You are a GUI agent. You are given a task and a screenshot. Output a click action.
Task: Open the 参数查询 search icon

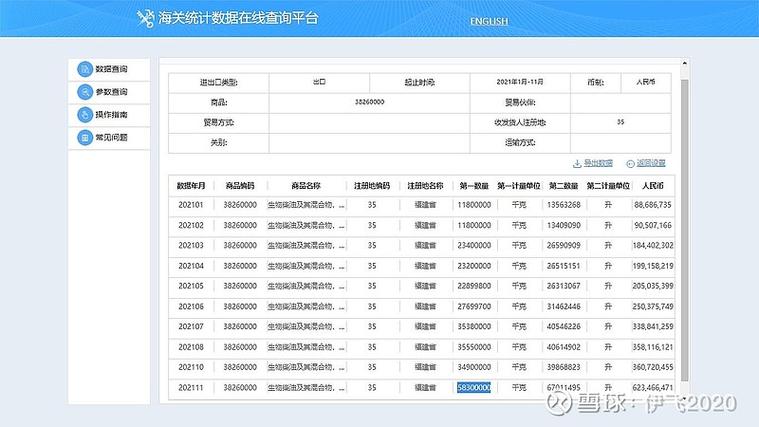click(x=85, y=92)
